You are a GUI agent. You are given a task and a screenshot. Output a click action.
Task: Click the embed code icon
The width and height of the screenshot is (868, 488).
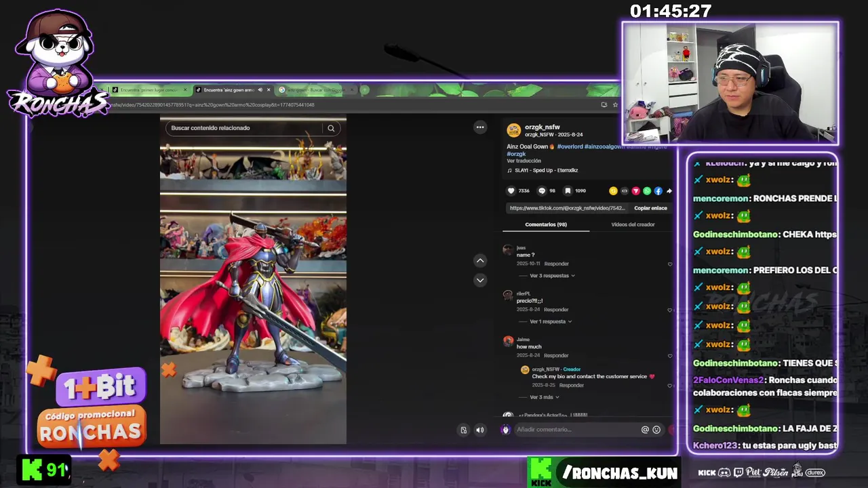click(625, 191)
